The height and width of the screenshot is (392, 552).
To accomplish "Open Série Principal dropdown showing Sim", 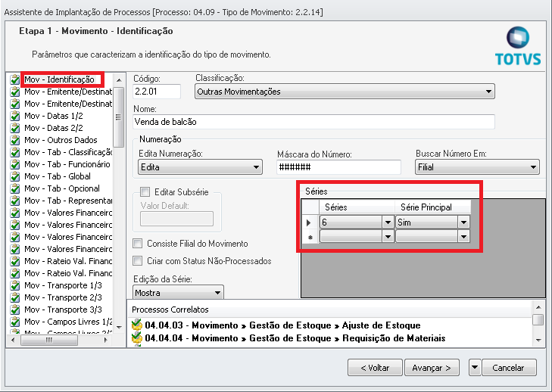I will click(463, 222).
